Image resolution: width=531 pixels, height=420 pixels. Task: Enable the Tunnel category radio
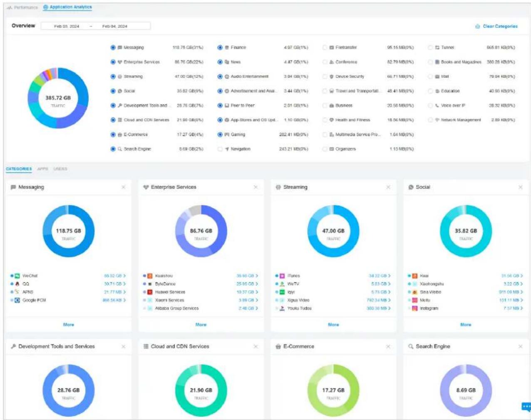[431, 47]
